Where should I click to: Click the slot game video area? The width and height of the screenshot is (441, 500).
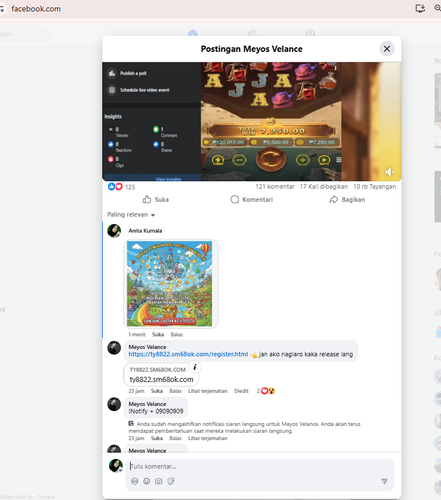pos(271,121)
